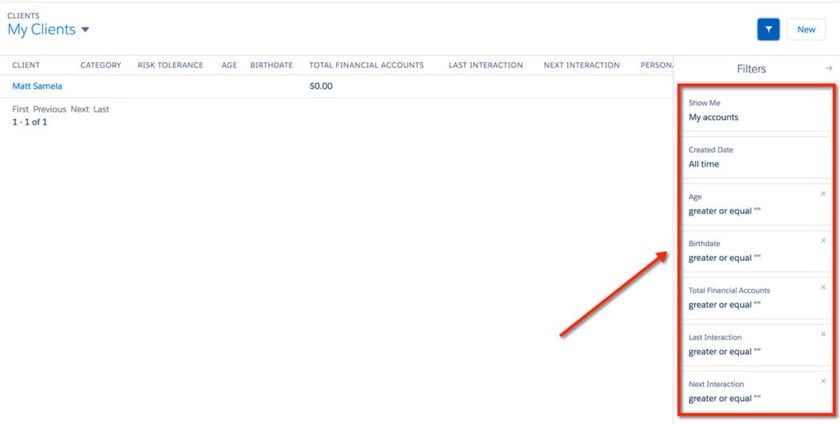Sort by Age column header
Image resolution: width=840 pixels, height=424 pixels.
(229, 65)
